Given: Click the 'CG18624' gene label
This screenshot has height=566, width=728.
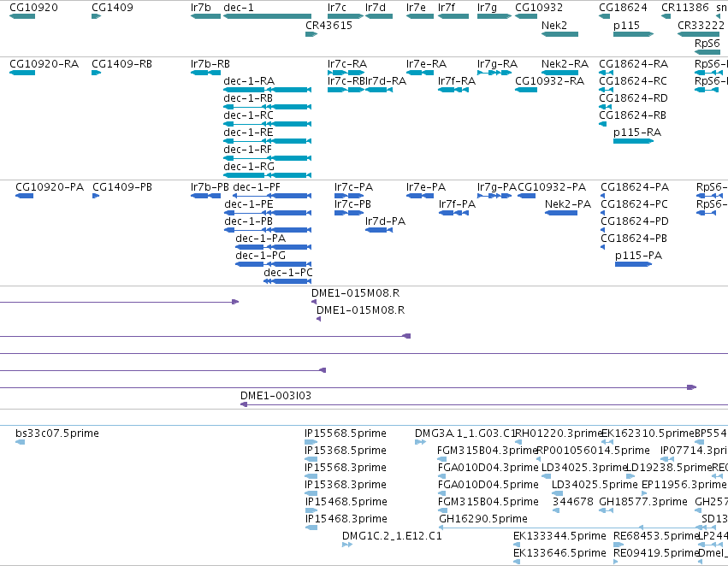Looking at the screenshot, I should [623, 8].
